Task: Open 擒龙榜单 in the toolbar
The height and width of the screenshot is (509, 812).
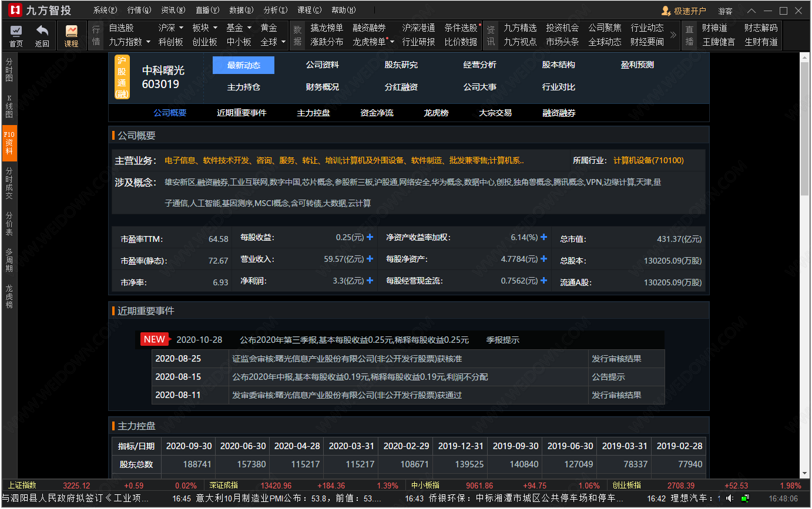Action: [x=327, y=28]
